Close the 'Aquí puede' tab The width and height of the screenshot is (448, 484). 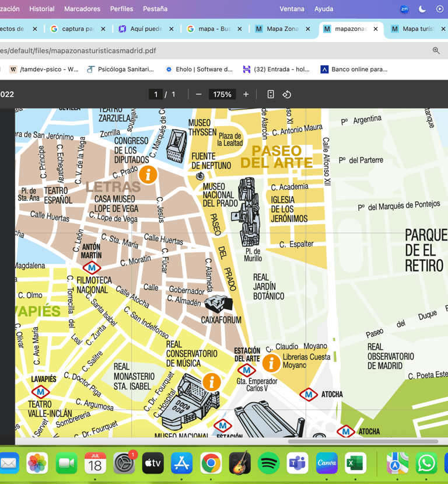(171, 29)
